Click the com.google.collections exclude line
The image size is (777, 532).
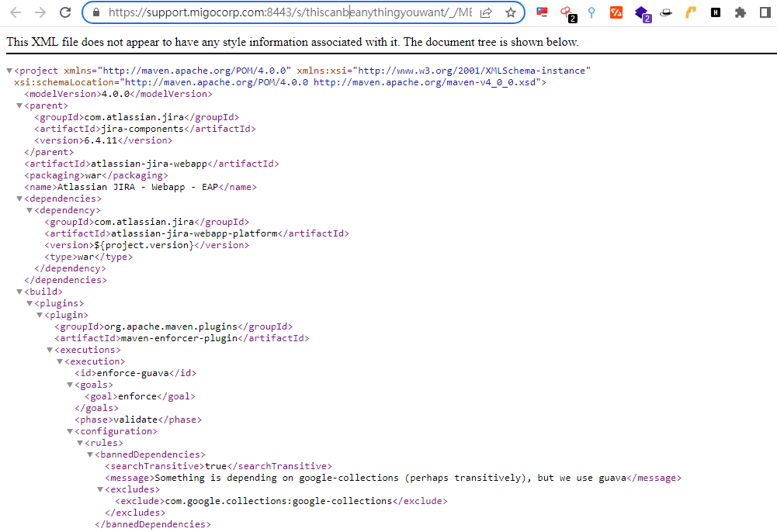pyautogui.click(x=281, y=501)
